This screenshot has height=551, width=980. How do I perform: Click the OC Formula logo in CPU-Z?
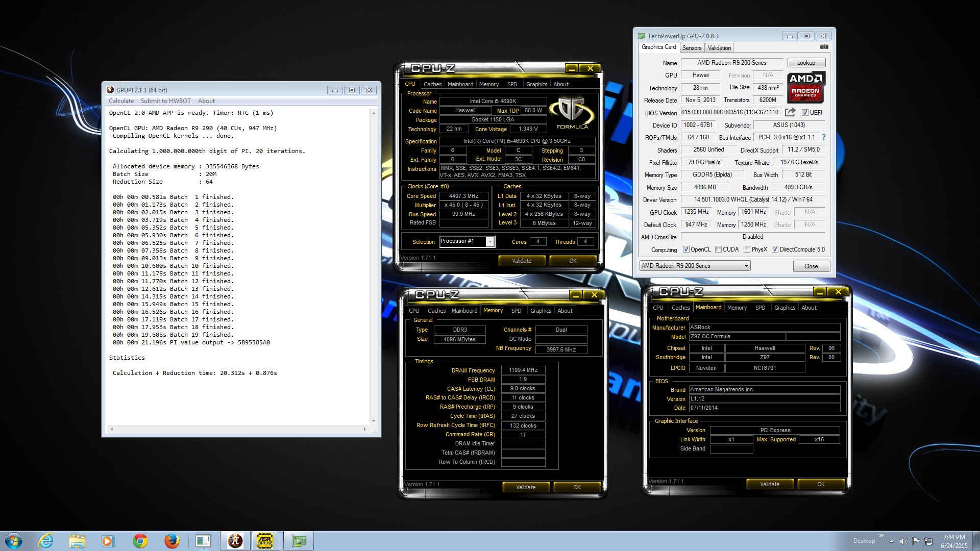click(x=572, y=112)
